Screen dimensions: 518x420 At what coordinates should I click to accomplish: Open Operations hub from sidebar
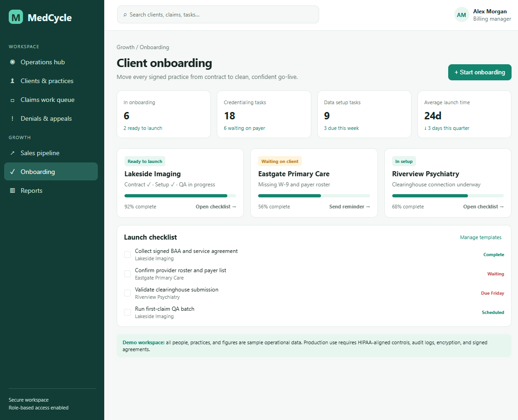[x=51, y=62]
